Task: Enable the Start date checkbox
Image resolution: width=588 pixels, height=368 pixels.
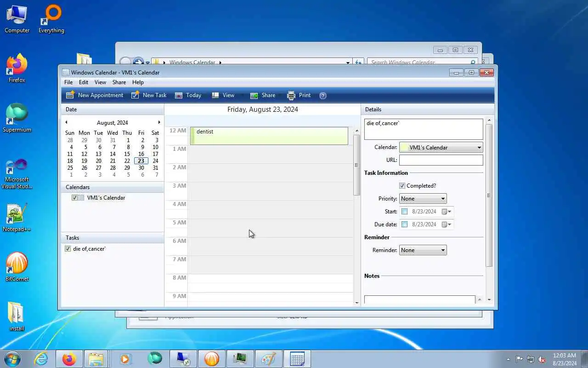Action: [x=404, y=212]
